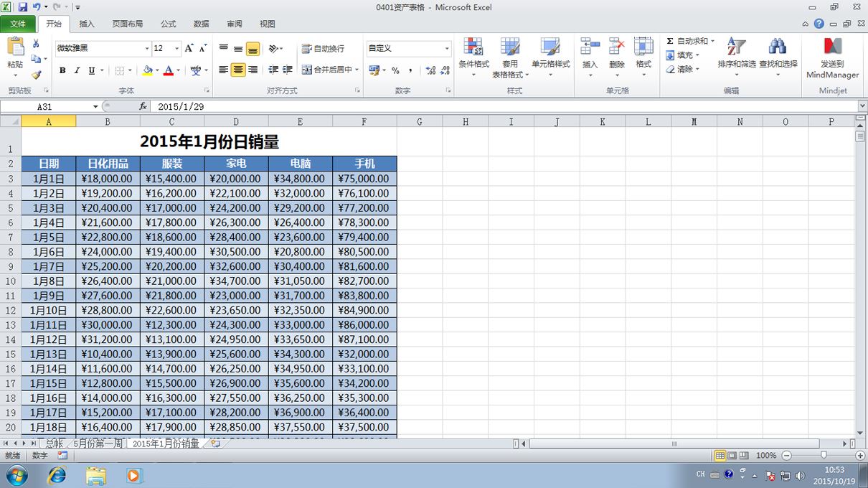Expand the borders dropdown arrow
This screenshot has height=488, width=868.
(130, 70)
